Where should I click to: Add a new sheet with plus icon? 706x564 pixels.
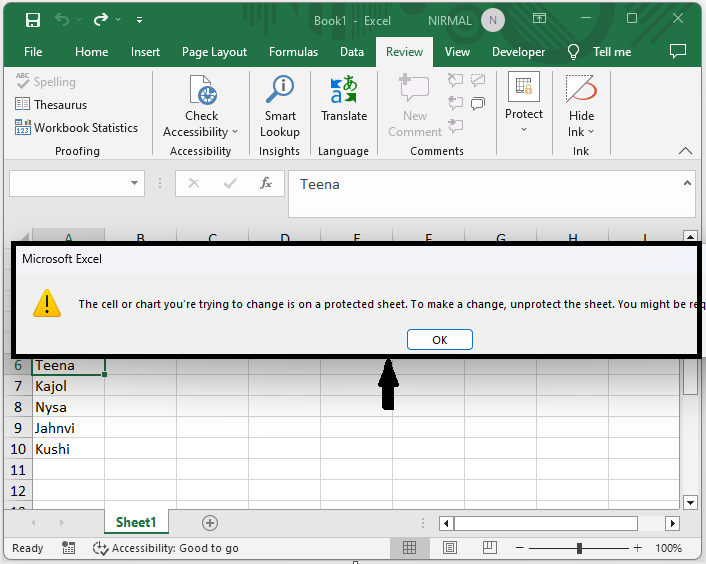(210, 523)
